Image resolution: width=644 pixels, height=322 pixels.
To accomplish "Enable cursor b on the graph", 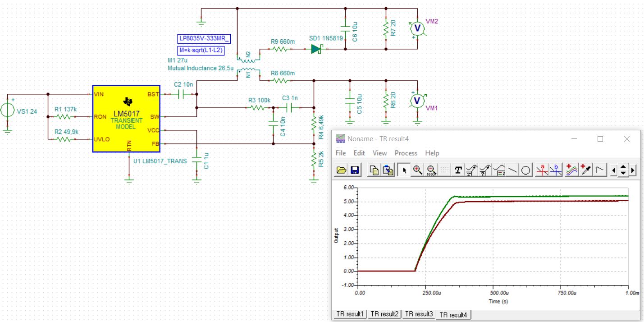I will click(556, 170).
